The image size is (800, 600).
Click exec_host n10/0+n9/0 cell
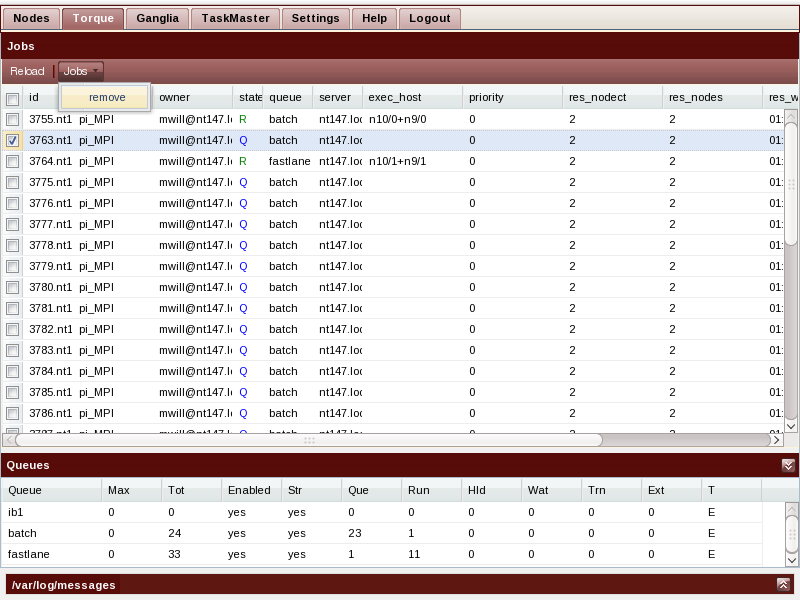point(397,119)
